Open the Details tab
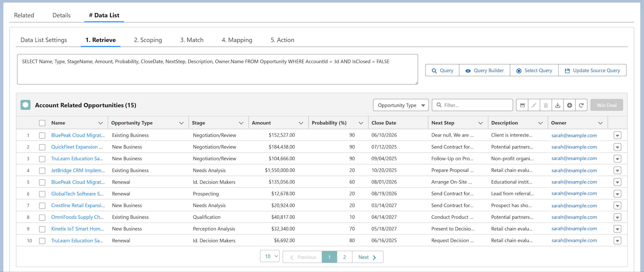The width and height of the screenshot is (644, 272). pos(62,15)
